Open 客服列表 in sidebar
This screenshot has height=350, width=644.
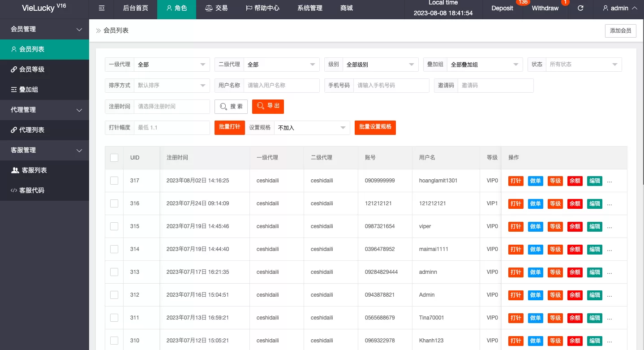(33, 170)
